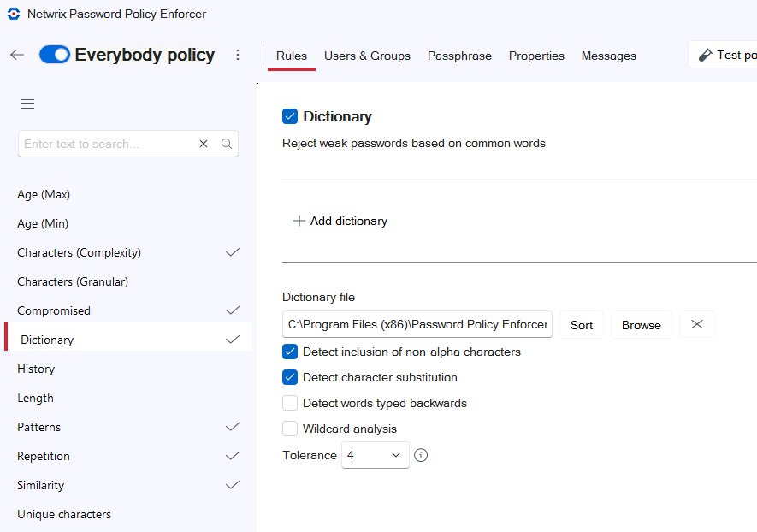This screenshot has height=532, width=757.
Task: Select the Compromised rule
Action: (128, 310)
